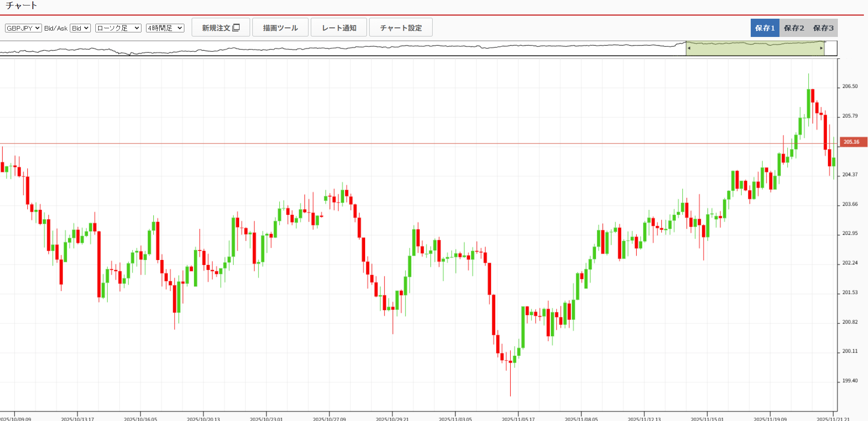Click the 206.50 price axis label

point(850,86)
